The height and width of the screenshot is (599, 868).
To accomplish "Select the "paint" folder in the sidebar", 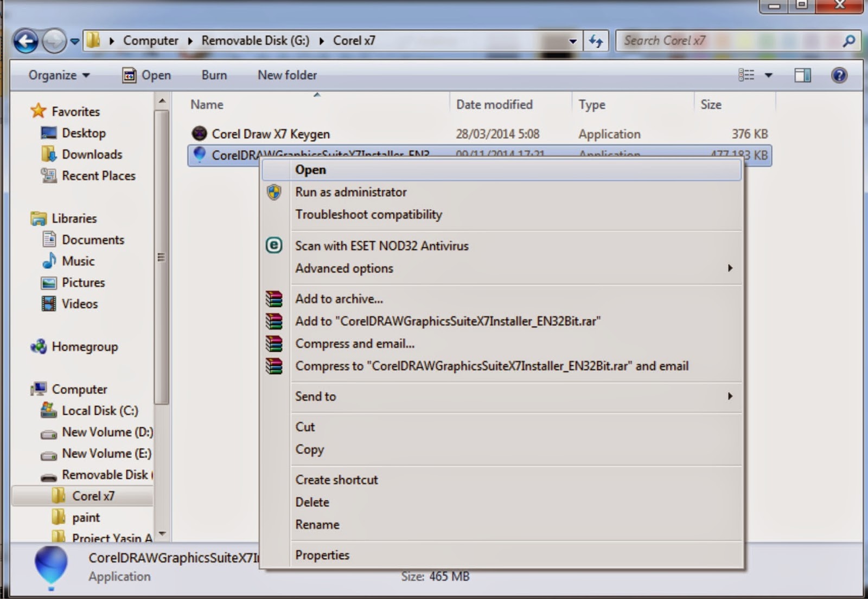I will [x=86, y=517].
